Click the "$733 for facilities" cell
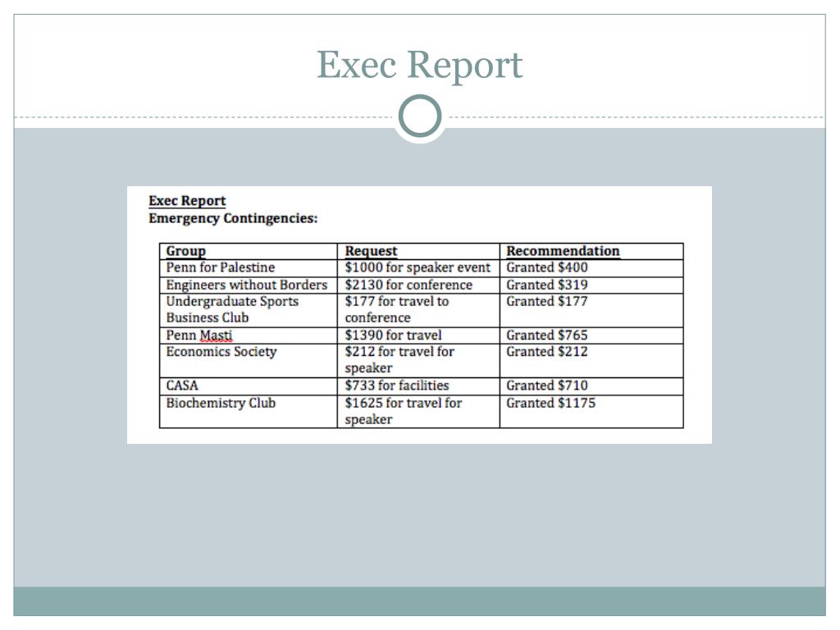This screenshot has height=630, width=840. click(x=418, y=386)
